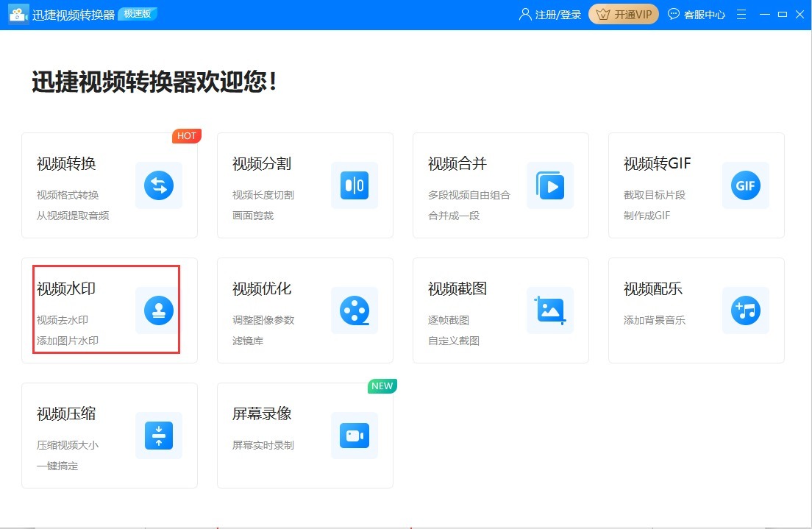The image size is (812, 529).
Task: Click the 视频合并 play-stack icon
Action: click(550, 185)
